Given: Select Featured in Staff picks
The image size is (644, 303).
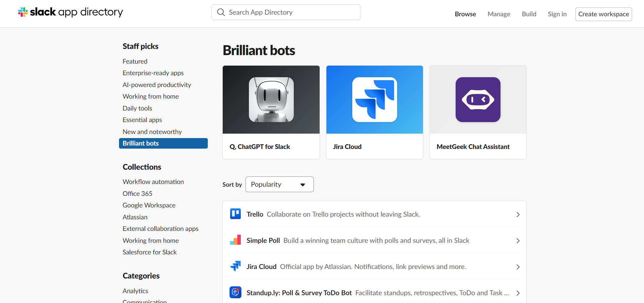Looking at the screenshot, I should click(x=135, y=61).
